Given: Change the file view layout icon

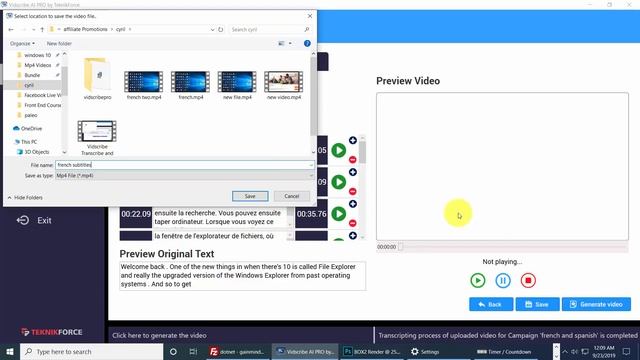Looking at the screenshot, I should pos(281,43).
